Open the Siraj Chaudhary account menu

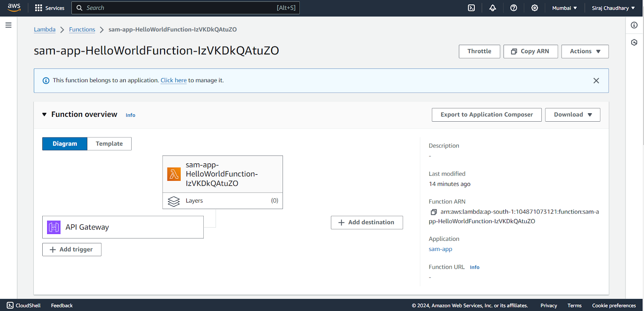613,8
